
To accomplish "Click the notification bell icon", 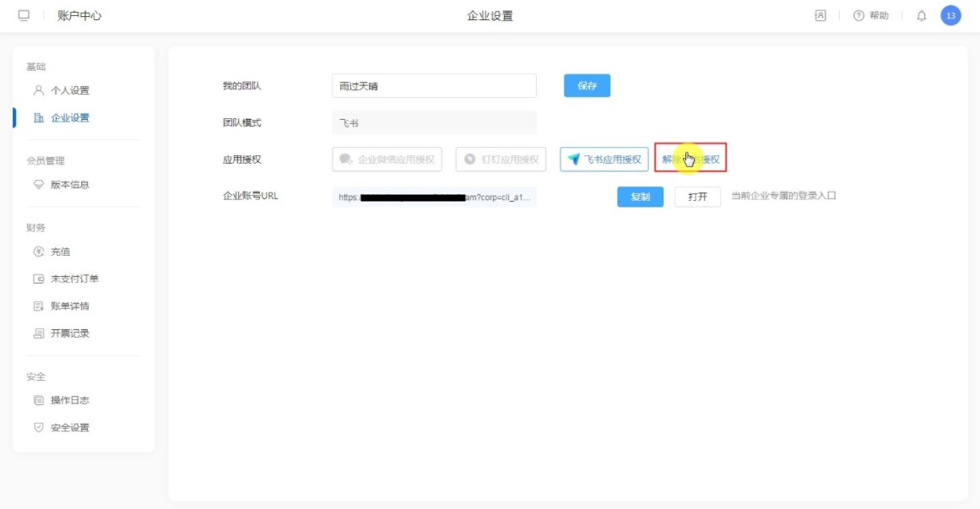I will pyautogui.click(x=921, y=15).
